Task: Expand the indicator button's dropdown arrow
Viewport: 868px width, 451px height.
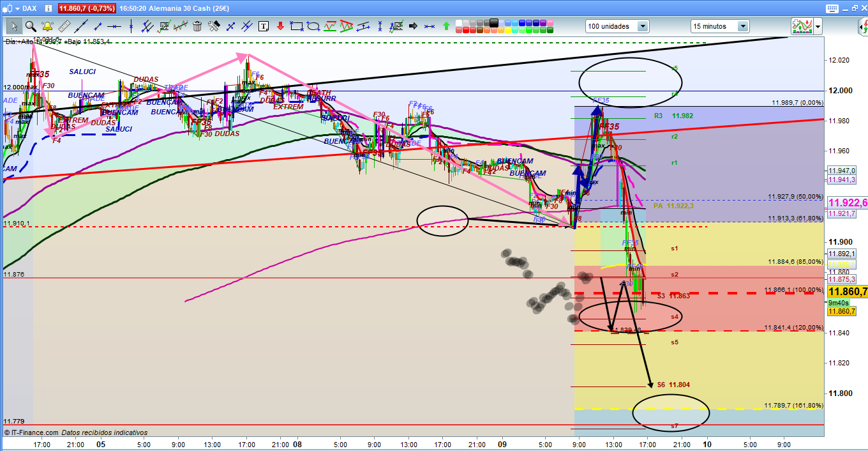Action: pos(818,26)
